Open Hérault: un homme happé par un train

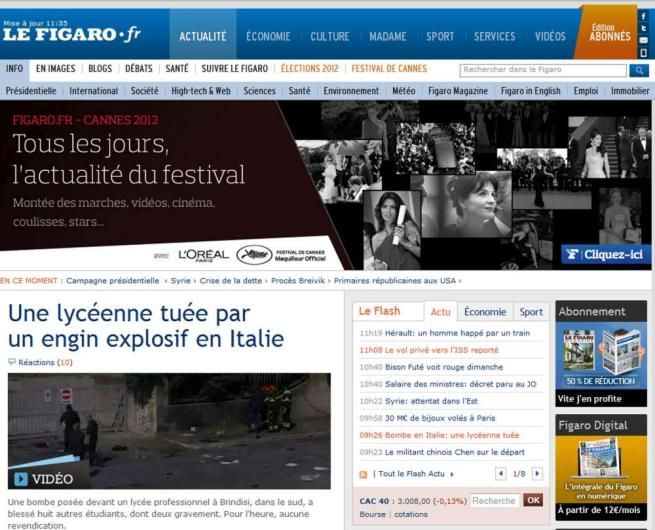(x=457, y=333)
